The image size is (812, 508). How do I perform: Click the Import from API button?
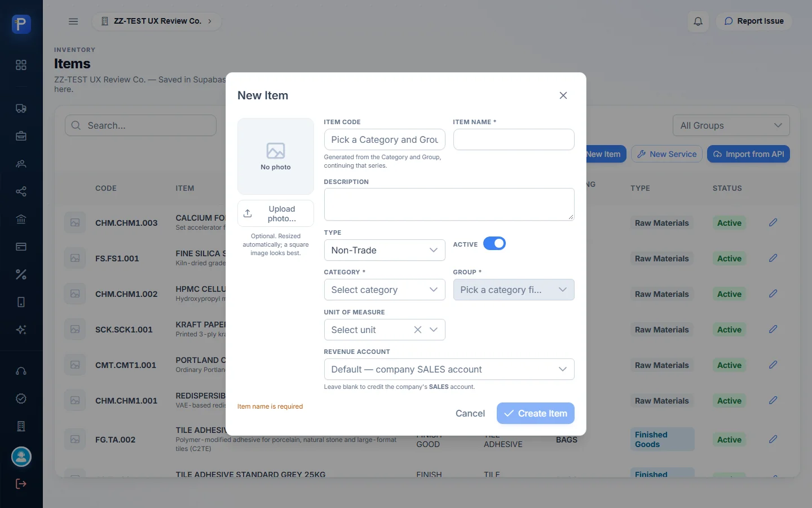pos(749,154)
